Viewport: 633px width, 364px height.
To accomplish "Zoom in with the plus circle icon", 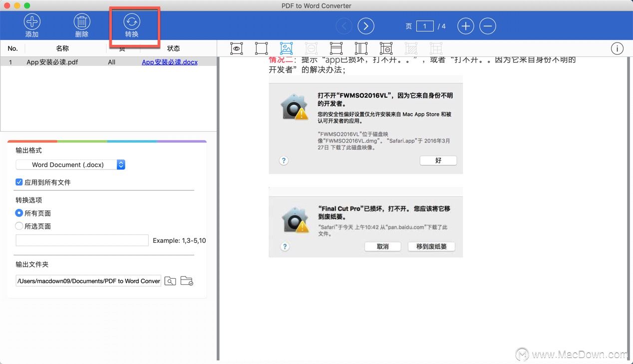I will point(466,26).
